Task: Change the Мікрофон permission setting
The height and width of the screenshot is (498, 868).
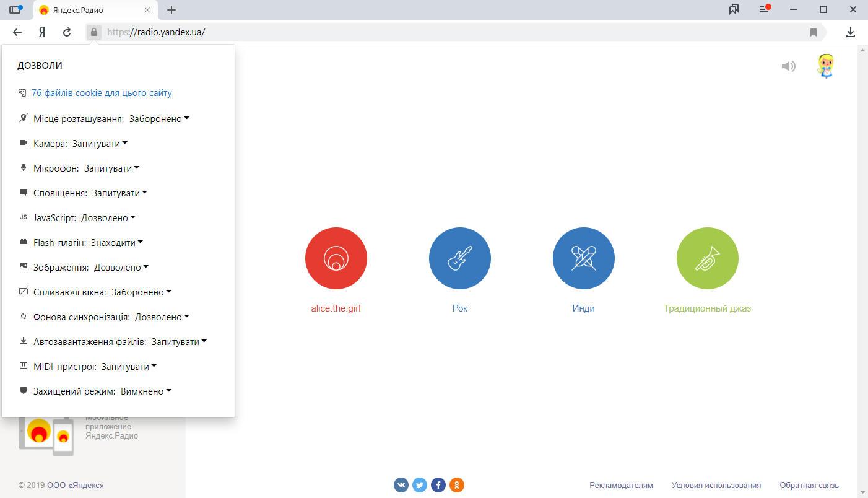Action: coord(112,168)
